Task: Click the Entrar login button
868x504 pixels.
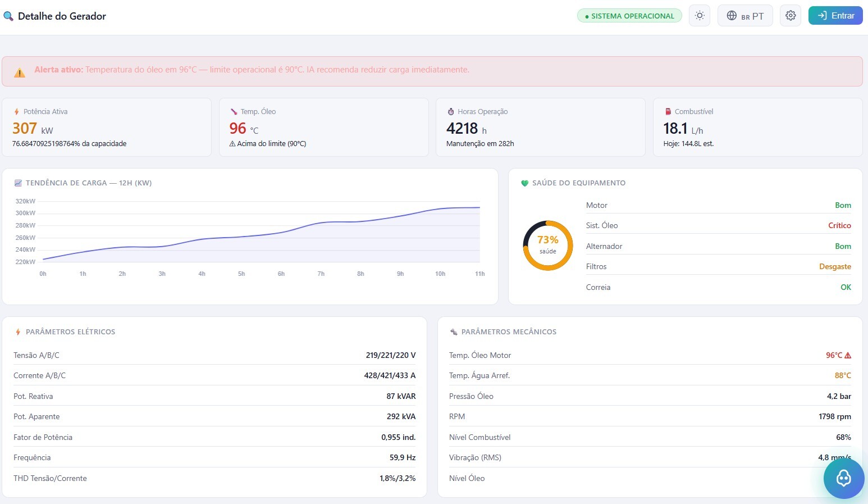Action: (835, 16)
